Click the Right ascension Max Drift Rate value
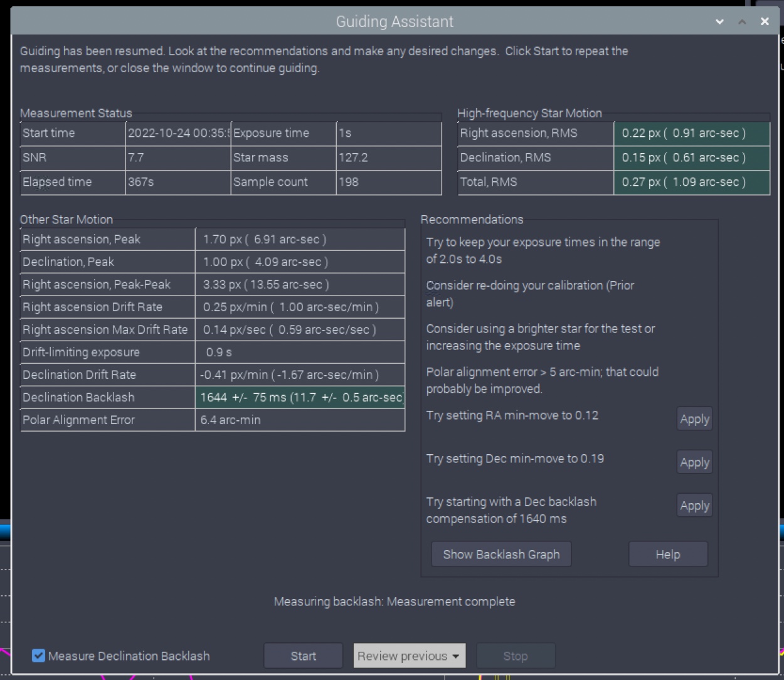784x680 pixels. pyautogui.click(x=300, y=330)
